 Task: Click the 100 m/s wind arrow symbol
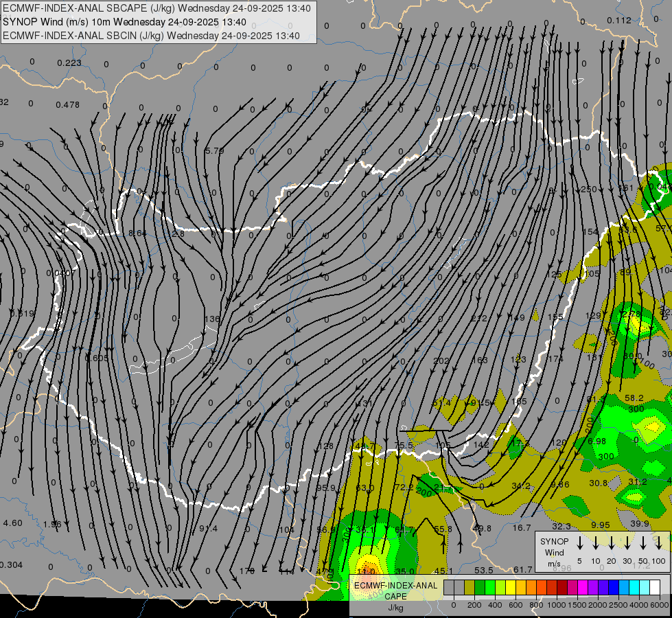[x=659, y=543]
